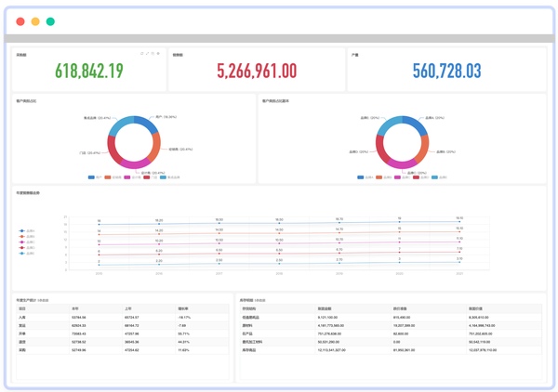
Task: Toggle the magenta series in the line chart legend
Action: tap(27, 242)
